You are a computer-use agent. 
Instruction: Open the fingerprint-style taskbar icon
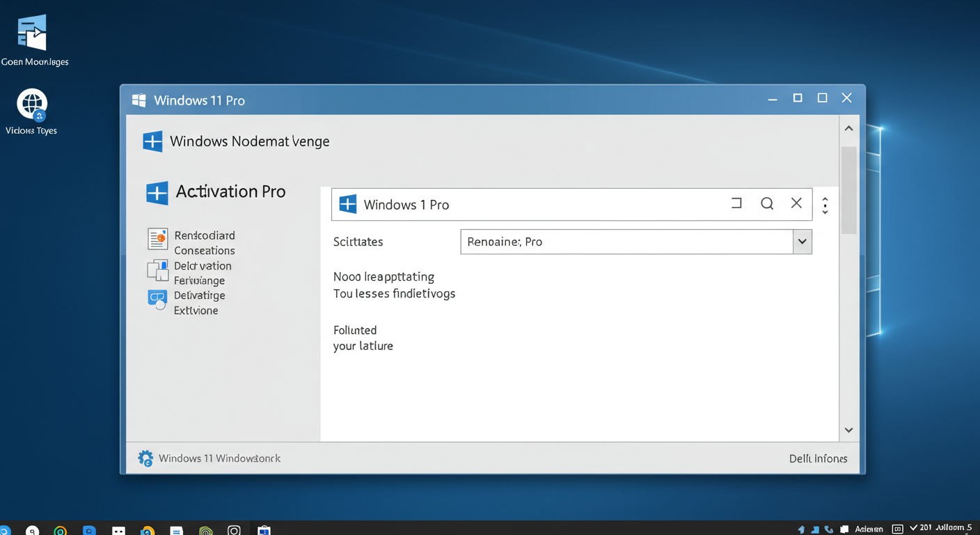[x=206, y=532]
